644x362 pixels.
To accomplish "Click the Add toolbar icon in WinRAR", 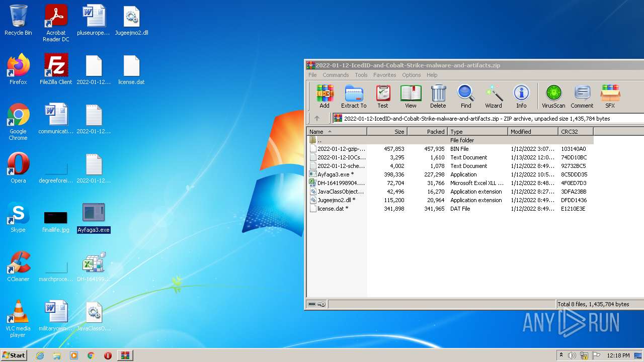I will click(x=325, y=96).
